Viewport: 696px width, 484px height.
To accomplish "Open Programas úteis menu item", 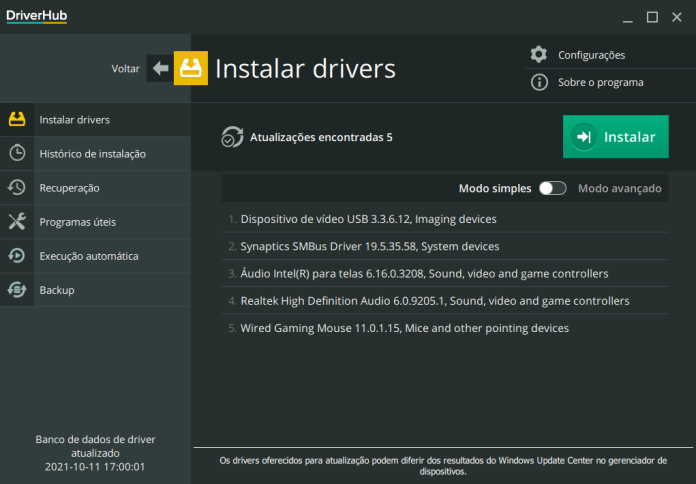I will point(95,222).
